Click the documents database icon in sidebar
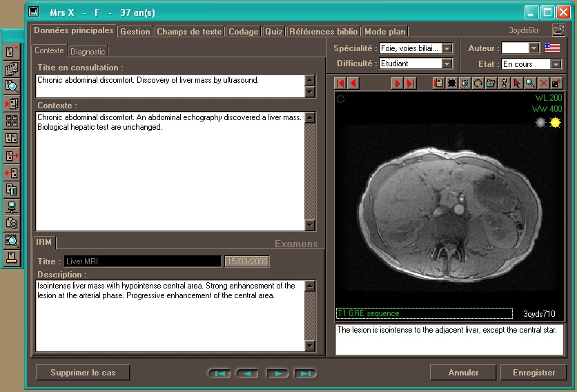 (12, 224)
